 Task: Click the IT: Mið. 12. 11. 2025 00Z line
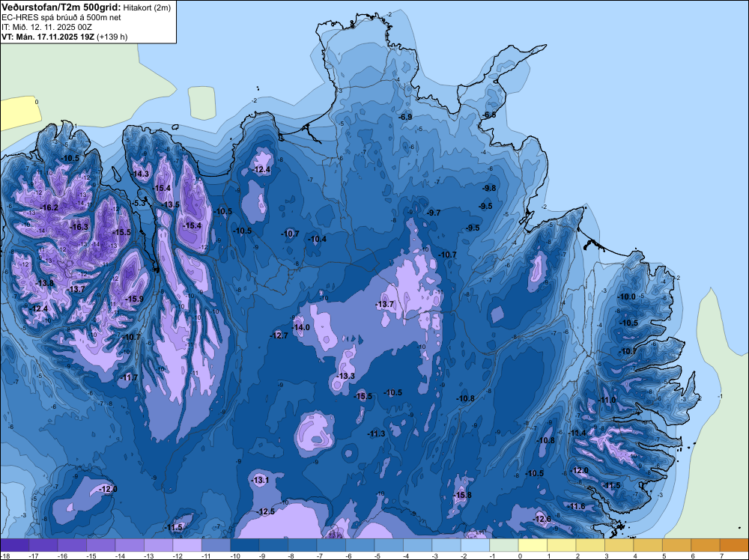click(x=46, y=27)
